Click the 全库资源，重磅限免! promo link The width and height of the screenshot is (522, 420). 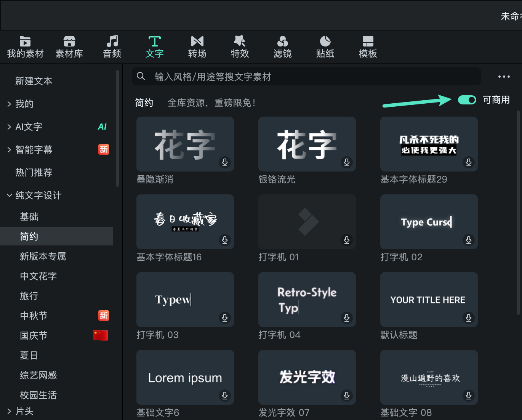tap(211, 103)
